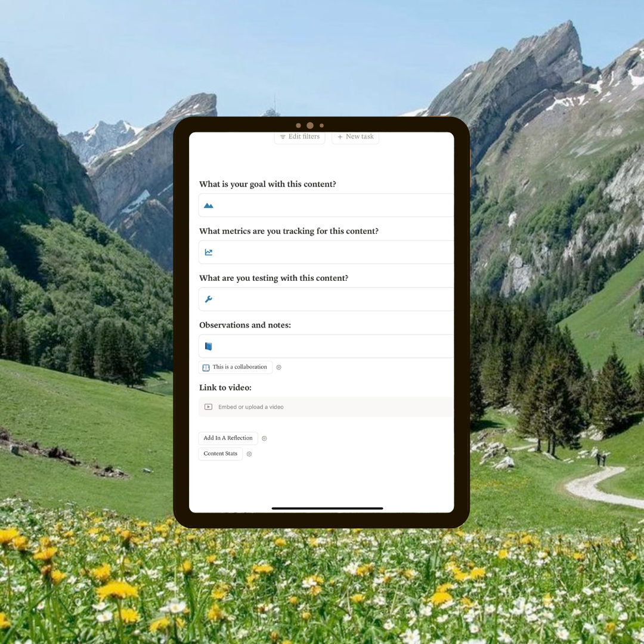Open gear settings beside 'This is a collaboration'
Screen dimensions: 644x644
[278, 367]
